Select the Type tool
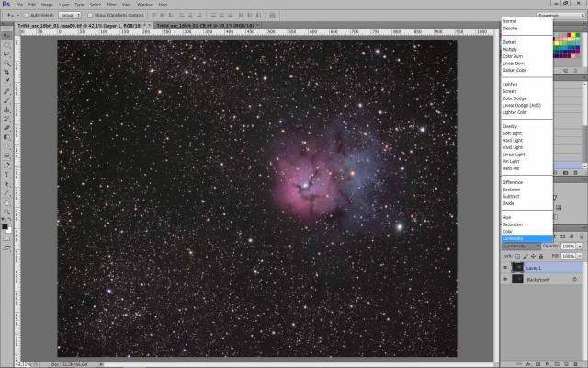 (6, 173)
